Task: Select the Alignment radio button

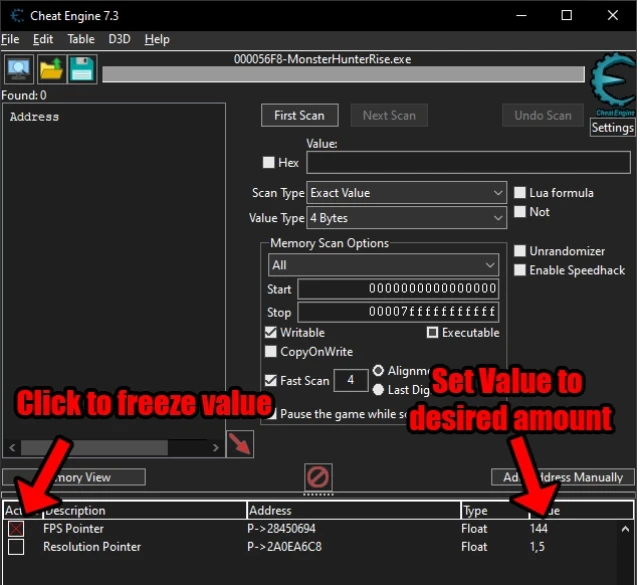Action: (x=378, y=371)
